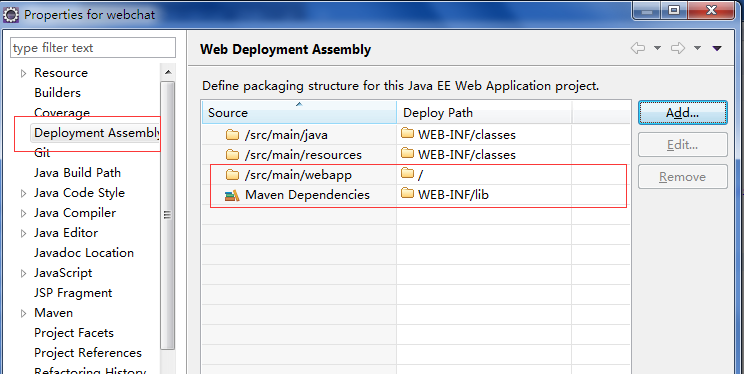Image resolution: width=744 pixels, height=374 pixels.
Task: Click the tree scrollbar up arrow
Action: coord(167,72)
